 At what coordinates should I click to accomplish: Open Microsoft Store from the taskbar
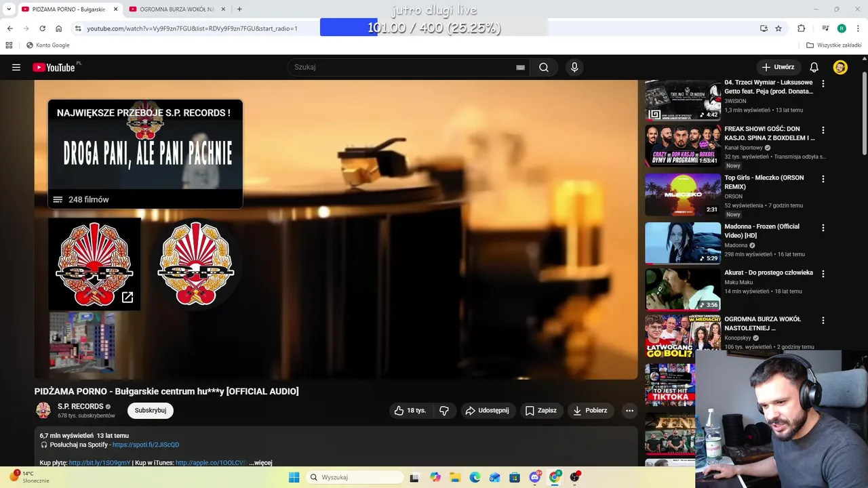515,477
